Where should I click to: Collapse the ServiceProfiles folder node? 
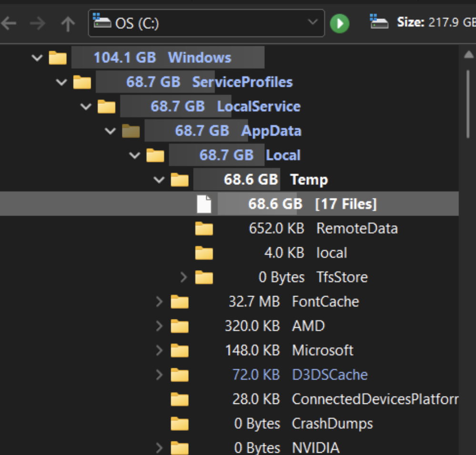[x=61, y=82]
